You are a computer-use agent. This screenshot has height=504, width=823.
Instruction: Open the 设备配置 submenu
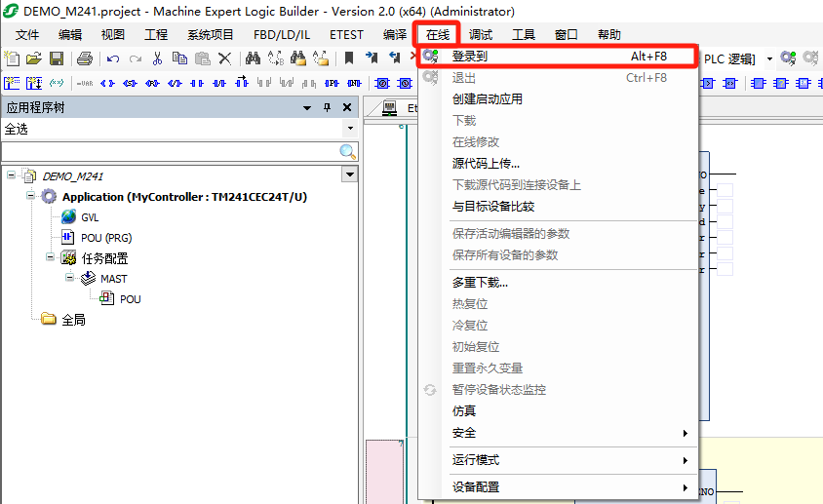point(476,487)
